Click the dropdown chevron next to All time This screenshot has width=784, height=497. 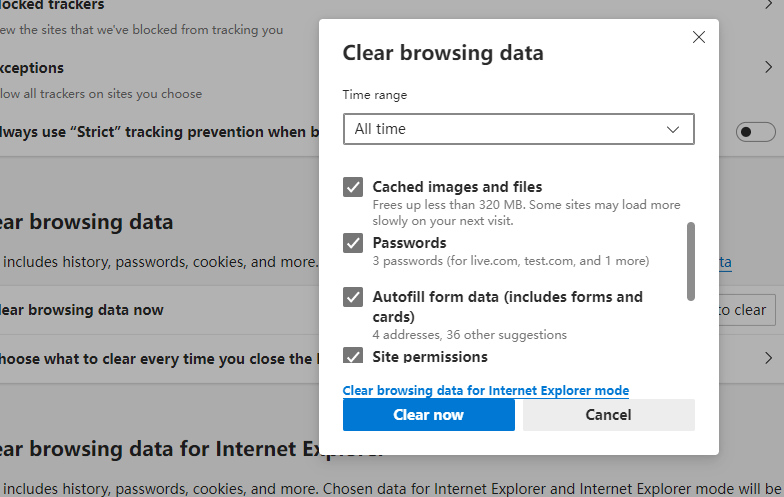coord(672,130)
